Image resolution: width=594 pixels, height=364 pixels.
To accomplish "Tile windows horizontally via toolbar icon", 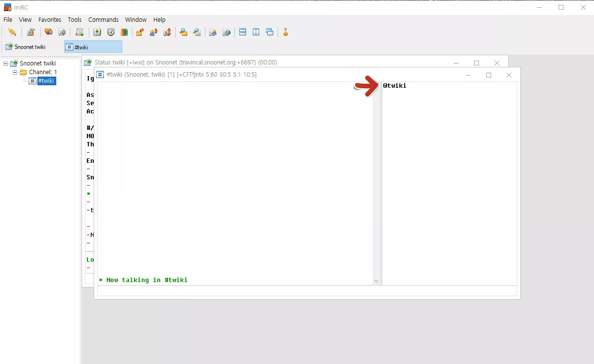I will [243, 32].
